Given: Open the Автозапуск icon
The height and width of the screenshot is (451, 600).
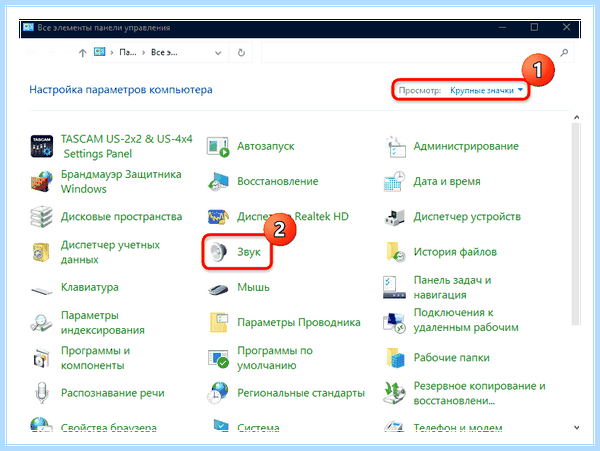Looking at the screenshot, I should point(218,147).
